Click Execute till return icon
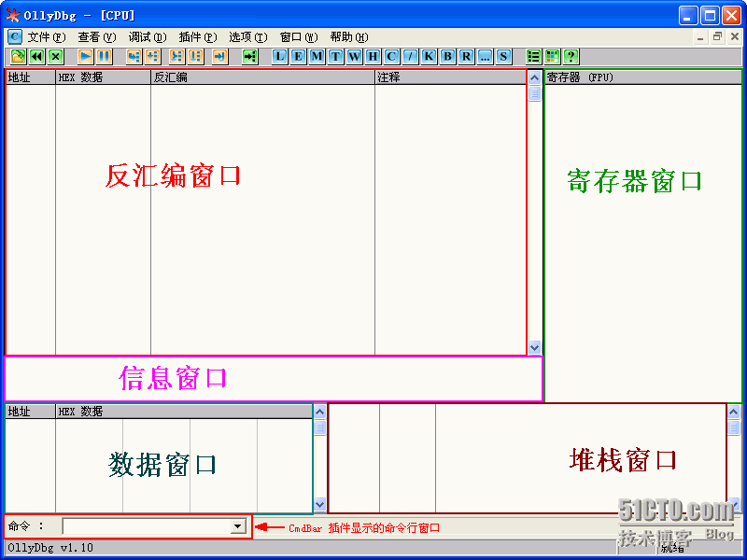Screen dimensions: 747x560 [220, 57]
